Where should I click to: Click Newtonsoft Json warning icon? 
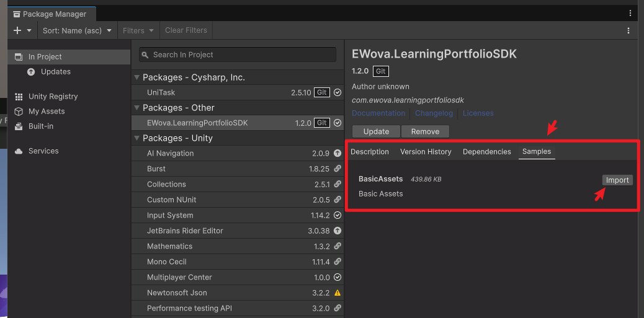pyautogui.click(x=338, y=293)
